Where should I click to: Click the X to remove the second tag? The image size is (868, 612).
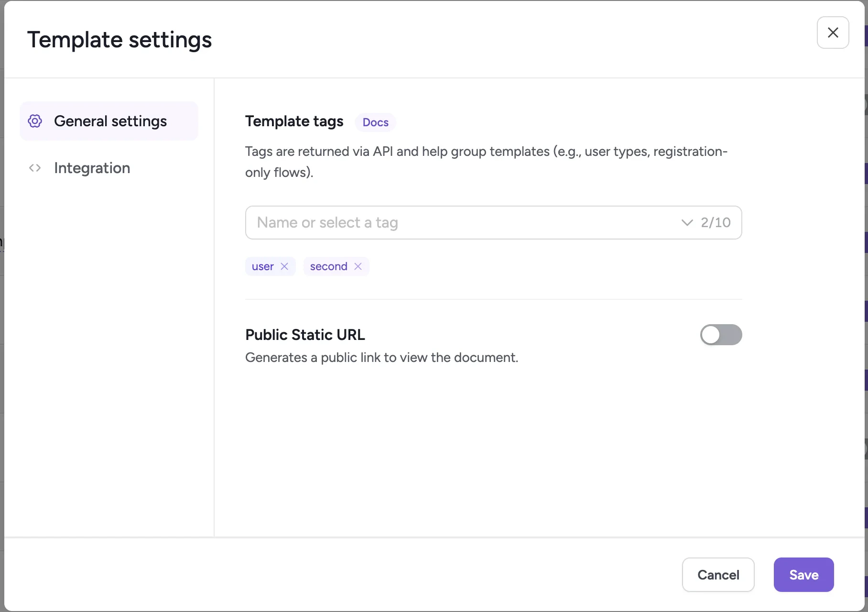[x=358, y=266]
